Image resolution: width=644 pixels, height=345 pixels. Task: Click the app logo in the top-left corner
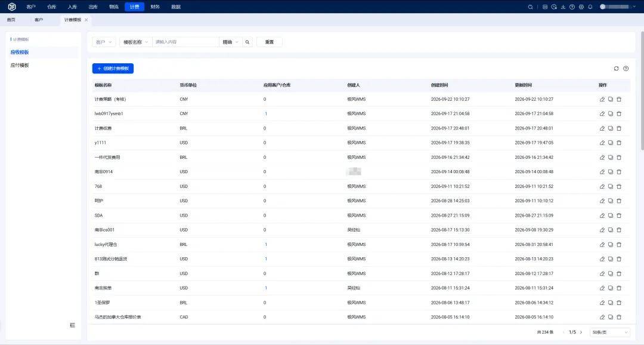tap(12, 7)
